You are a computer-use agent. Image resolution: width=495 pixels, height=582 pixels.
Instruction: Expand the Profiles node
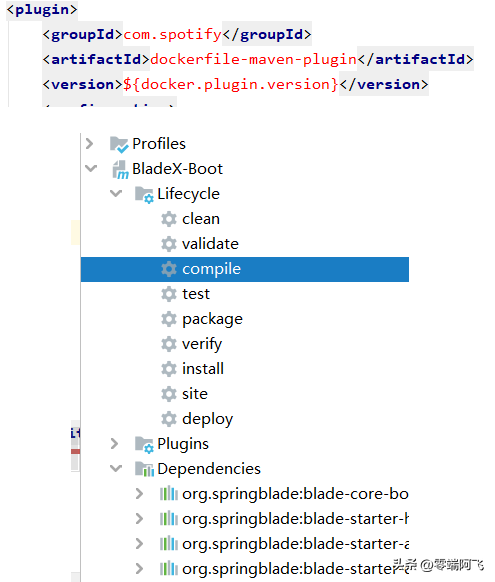pyautogui.click(x=89, y=144)
